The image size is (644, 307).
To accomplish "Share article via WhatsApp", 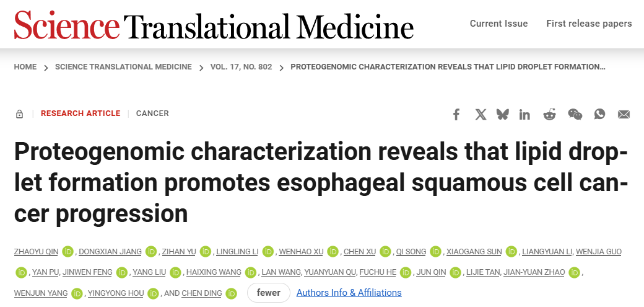I will pos(599,114).
